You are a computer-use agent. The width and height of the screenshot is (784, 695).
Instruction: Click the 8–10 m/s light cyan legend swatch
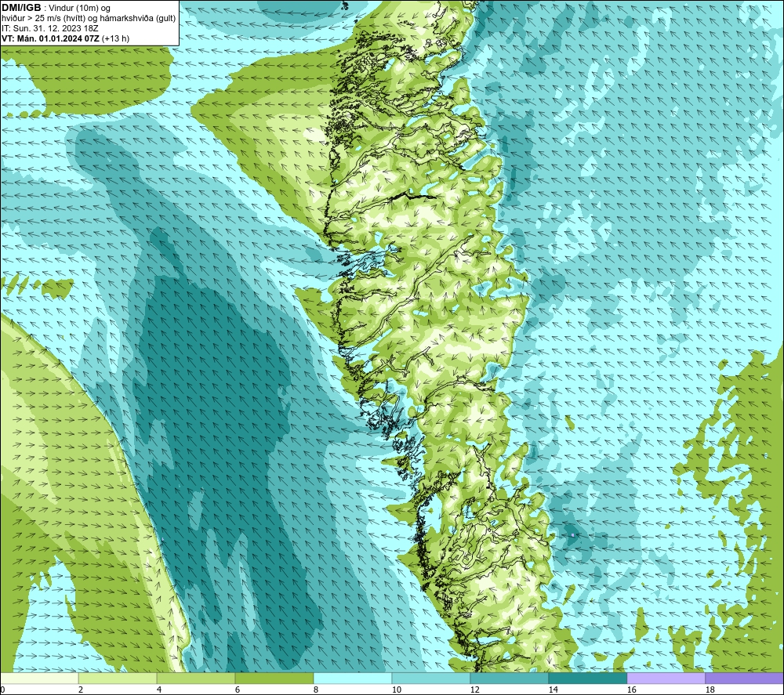(353, 679)
